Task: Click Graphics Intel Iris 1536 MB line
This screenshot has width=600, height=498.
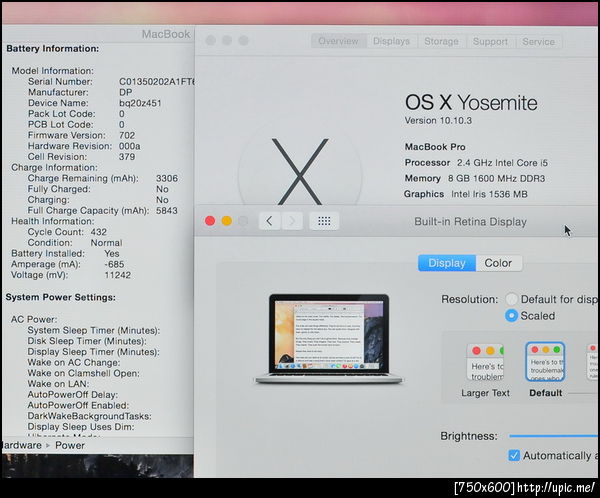Action: coord(466,194)
